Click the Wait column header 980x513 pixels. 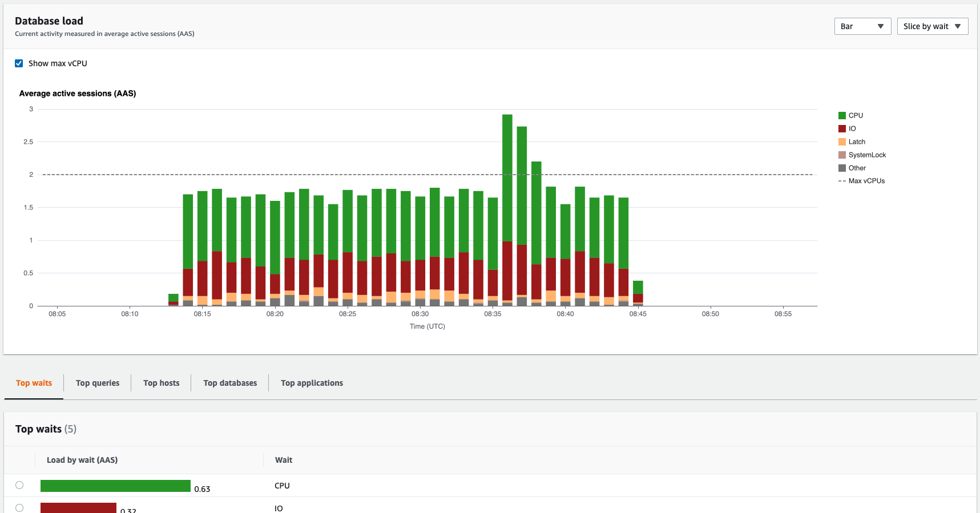pyautogui.click(x=284, y=460)
